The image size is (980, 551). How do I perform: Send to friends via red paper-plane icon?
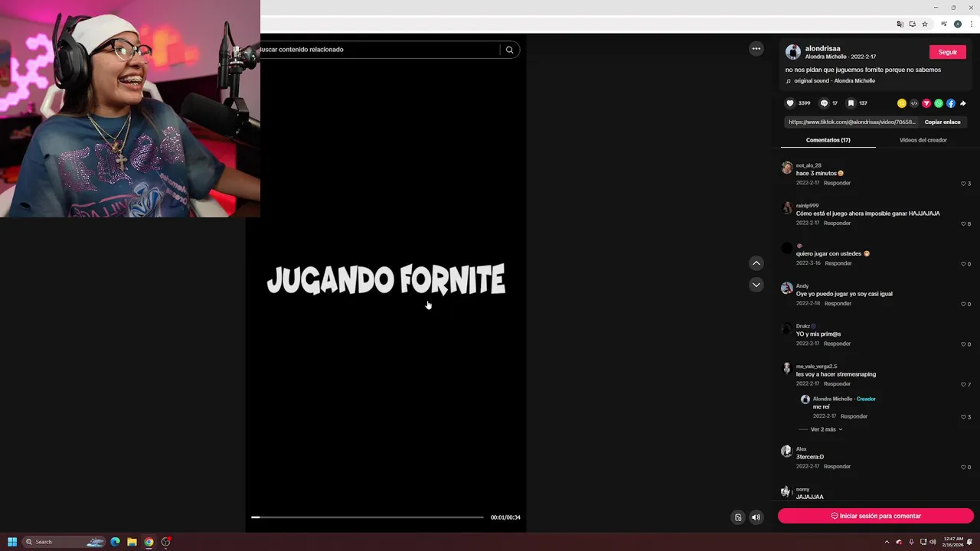(926, 103)
